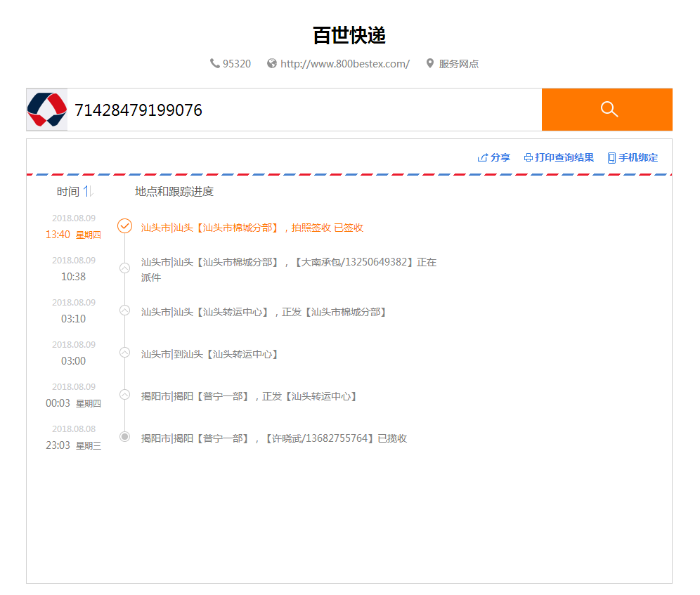Click entry 普宁一部 正发 汕头转运中心
Image resolution: width=700 pixels, height=595 pixels.
249,396
